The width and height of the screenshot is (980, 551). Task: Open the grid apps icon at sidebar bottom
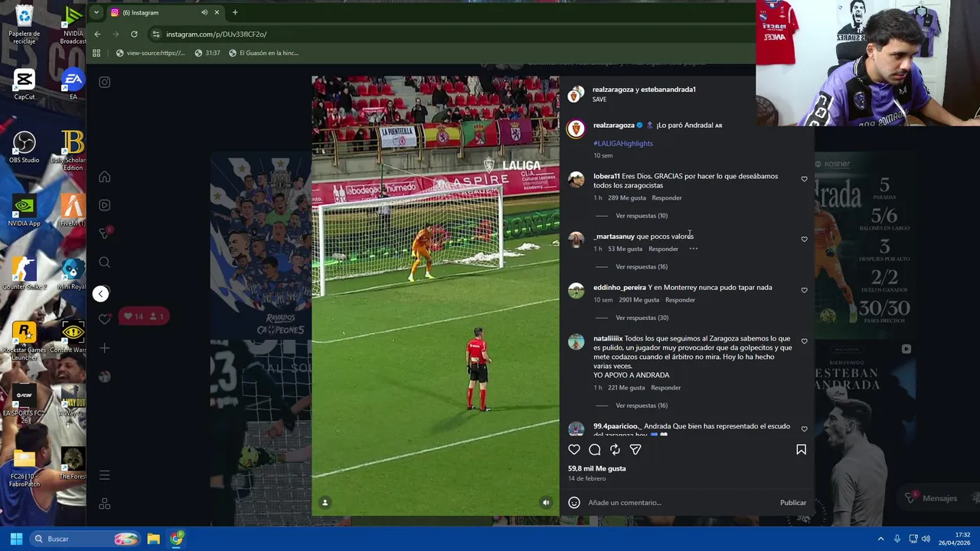(x=105, y=504)
